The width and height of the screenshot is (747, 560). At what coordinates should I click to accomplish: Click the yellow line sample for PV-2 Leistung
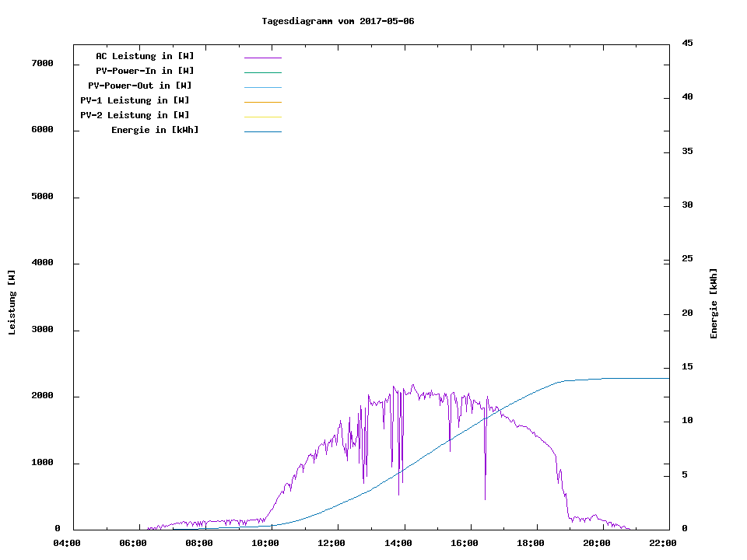coord(262,117)
